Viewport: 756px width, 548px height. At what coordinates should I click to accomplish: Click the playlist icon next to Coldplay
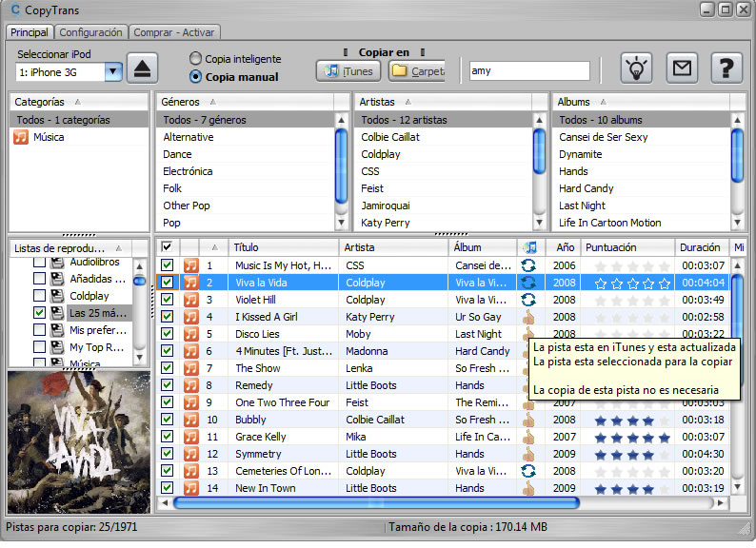coord(57,296)
